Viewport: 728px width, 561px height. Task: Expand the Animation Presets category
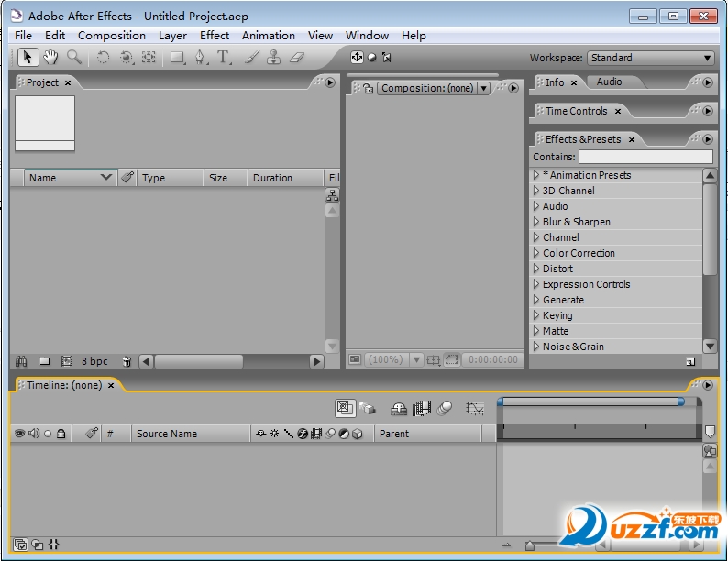point(536,175)
